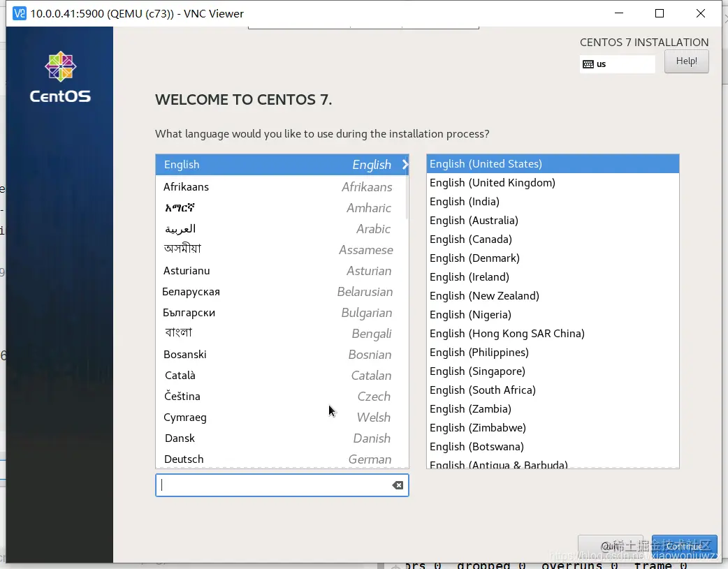
Task: Click the Quit button
Action: point(610,546)
